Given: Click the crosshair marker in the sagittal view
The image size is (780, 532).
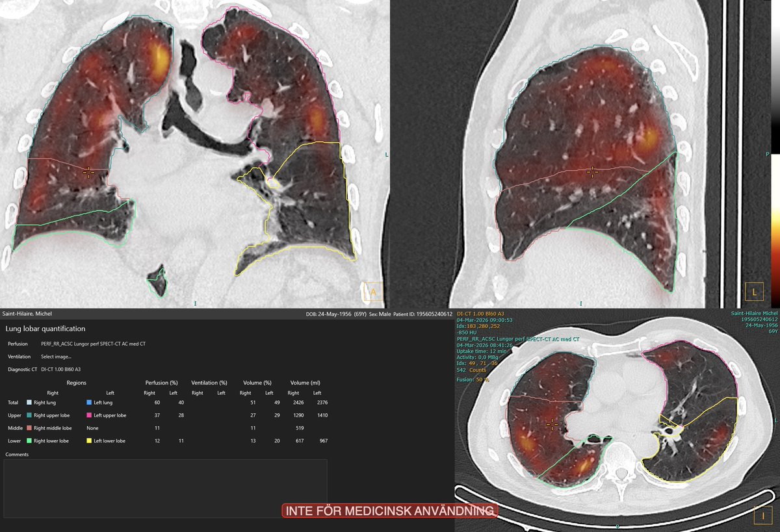Looking at the screenshot, I should click(591, 171).
